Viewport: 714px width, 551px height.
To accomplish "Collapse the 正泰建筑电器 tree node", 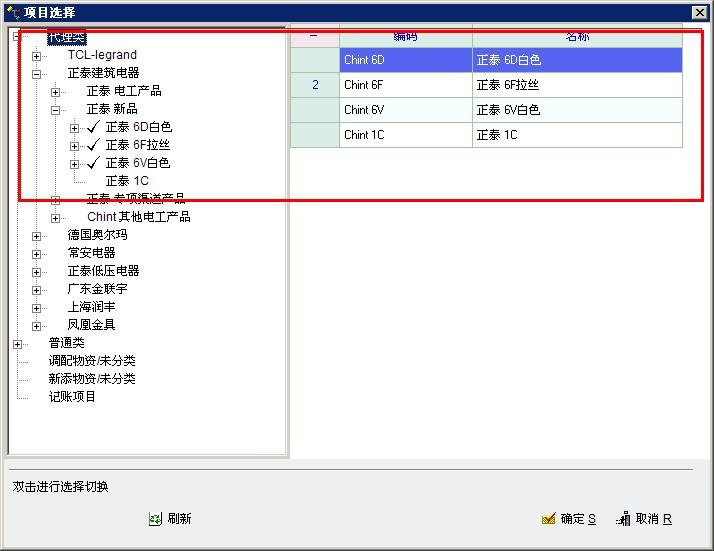I will pyautogui.click(x=37, y=73).
